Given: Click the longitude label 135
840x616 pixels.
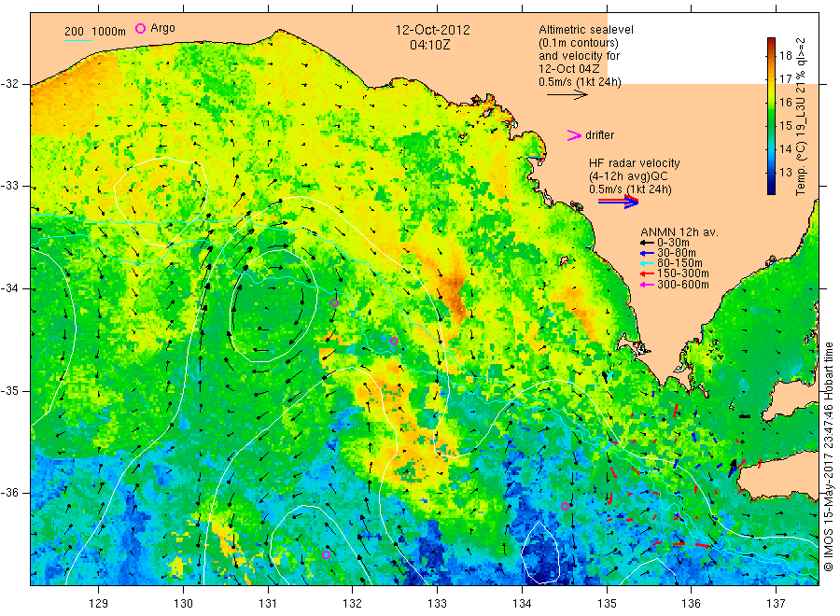Looking at the screenshot, I should tap(607, 603).
